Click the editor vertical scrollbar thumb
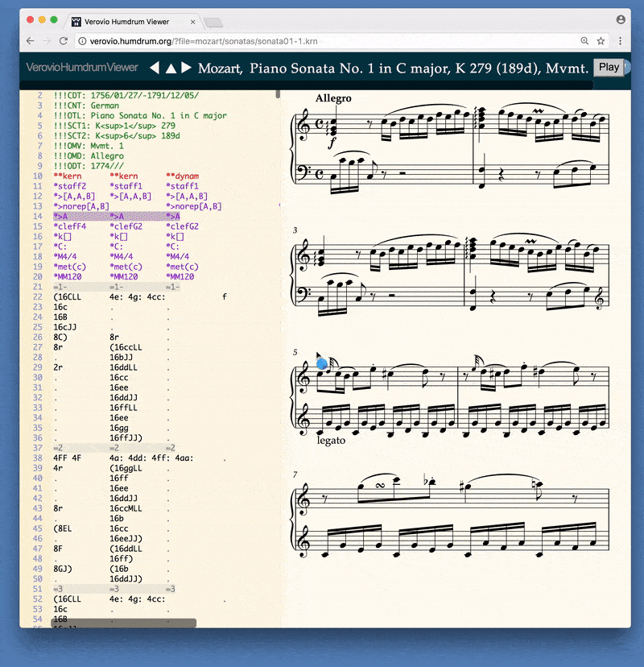This screenshot has height=667, width=644. pyautogui.click(x=278, y=94)
